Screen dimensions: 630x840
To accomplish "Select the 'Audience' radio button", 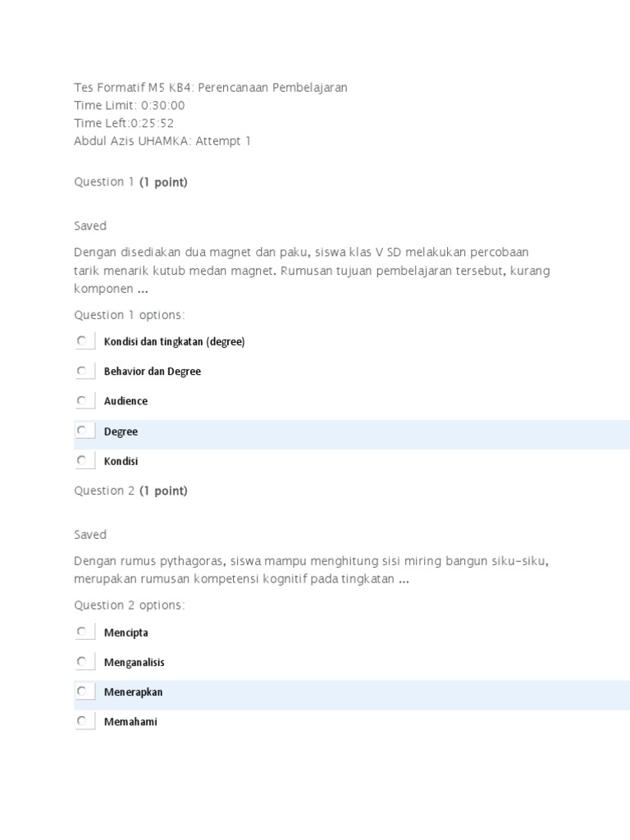I will pyautogui.click(x=81, y=401).
